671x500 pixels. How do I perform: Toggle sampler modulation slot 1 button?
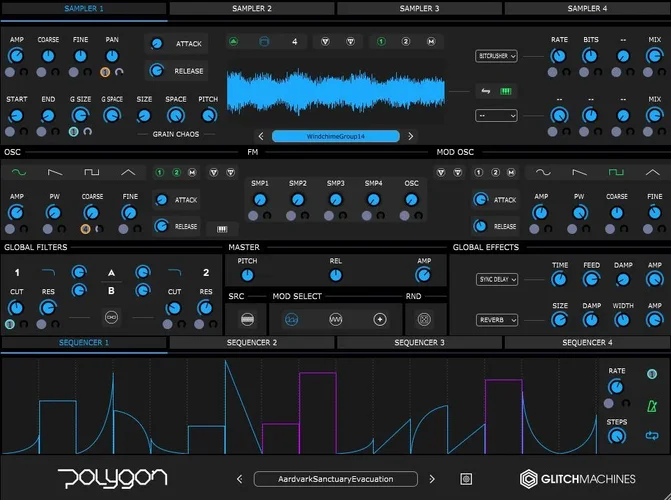[382, 42]
